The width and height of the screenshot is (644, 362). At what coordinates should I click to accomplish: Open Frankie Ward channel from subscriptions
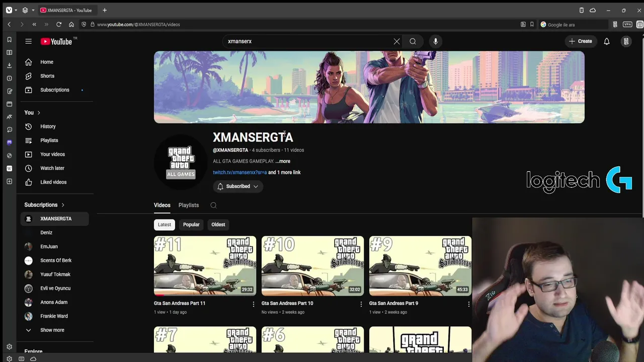(55, 316)
